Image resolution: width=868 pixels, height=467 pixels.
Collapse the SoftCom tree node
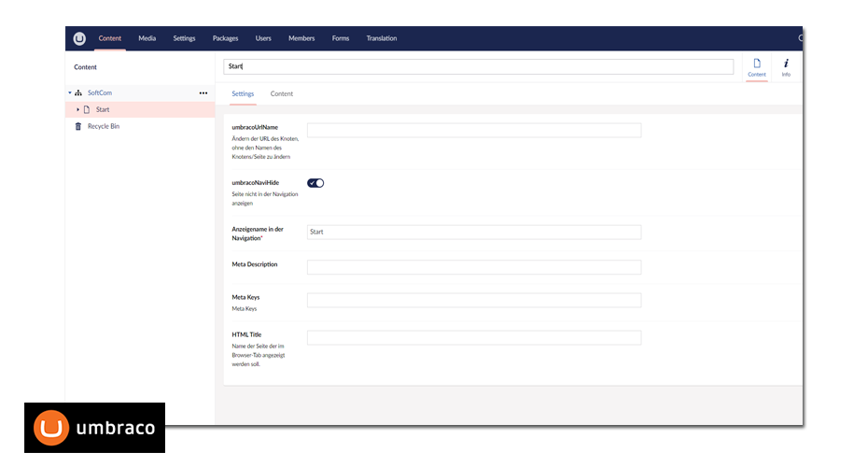coord(70,92)
